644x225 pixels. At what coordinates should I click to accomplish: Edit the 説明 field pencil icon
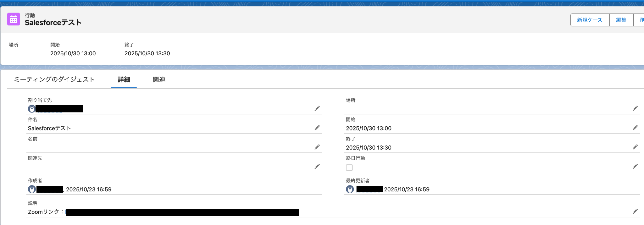tap(635, 211)
